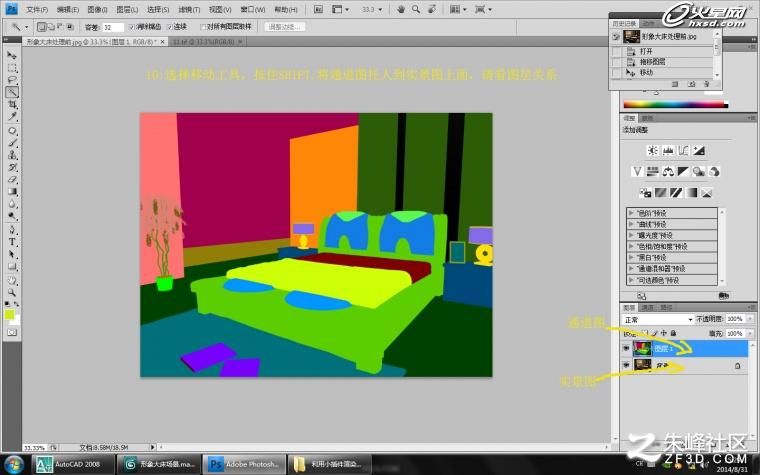Select the Pen tool
This screenshot has width=760, height=475.
pos(12,230)
